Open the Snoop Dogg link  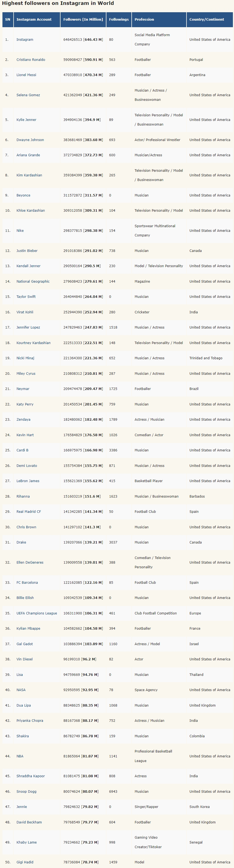(27, 792)
